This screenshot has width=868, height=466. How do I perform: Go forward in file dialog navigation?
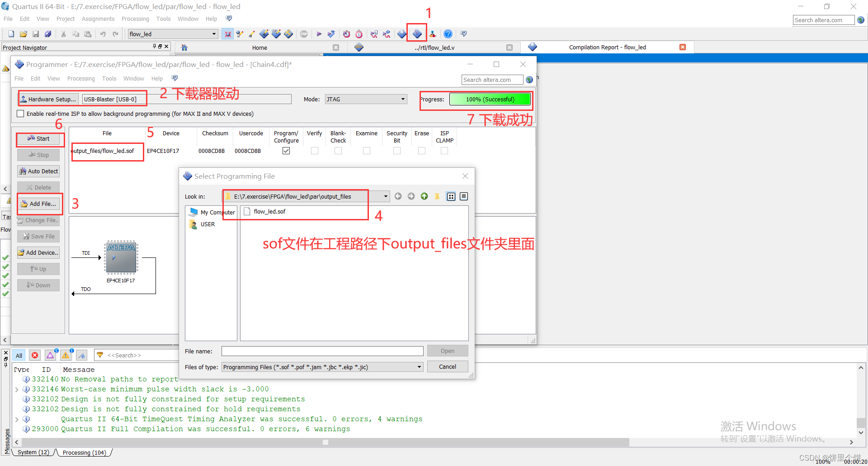[x=411, y=196]
